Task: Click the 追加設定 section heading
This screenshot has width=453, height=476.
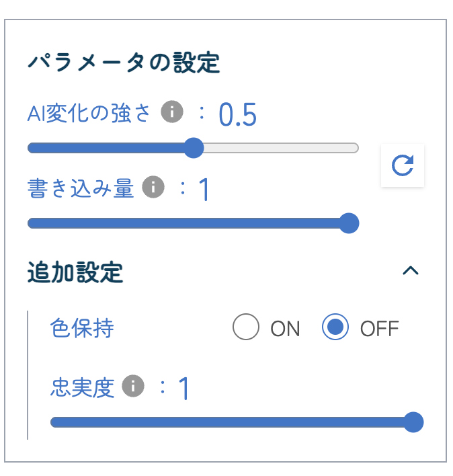Action: click(x=75, y=272)
